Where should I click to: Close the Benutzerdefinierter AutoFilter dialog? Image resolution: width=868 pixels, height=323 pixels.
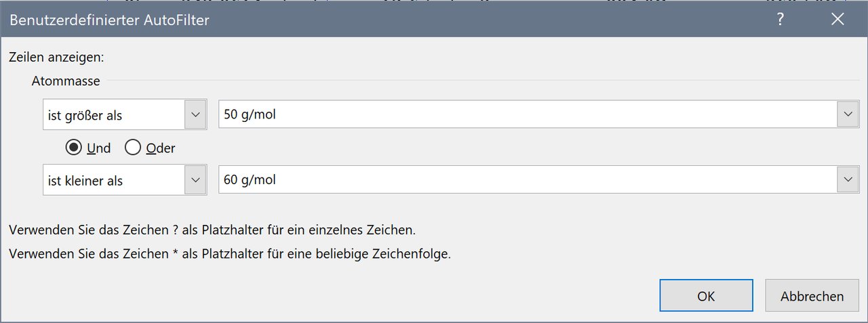(x=837, y=20)
